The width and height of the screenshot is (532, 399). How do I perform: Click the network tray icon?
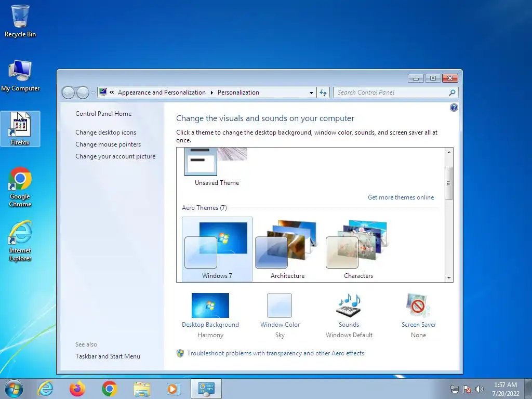(x=454, y=389)
